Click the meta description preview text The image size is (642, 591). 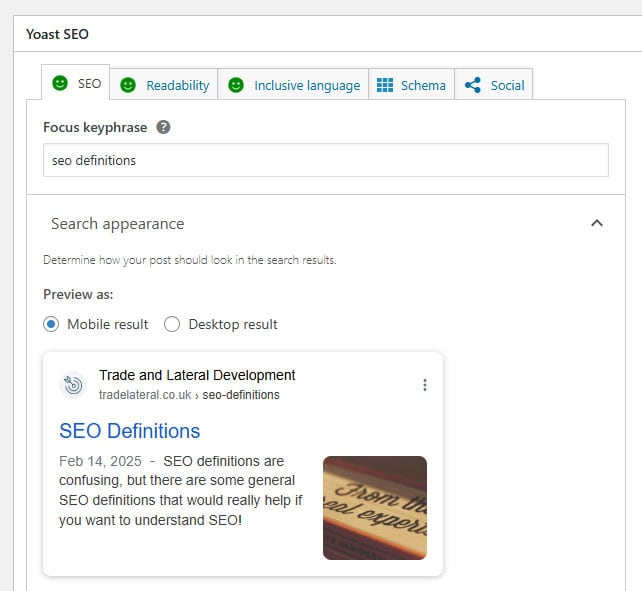(x=181, y=491)
